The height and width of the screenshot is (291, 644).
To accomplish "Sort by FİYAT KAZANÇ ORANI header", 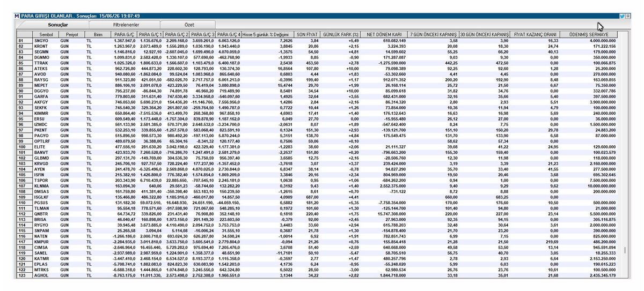I will click(535, 34).
